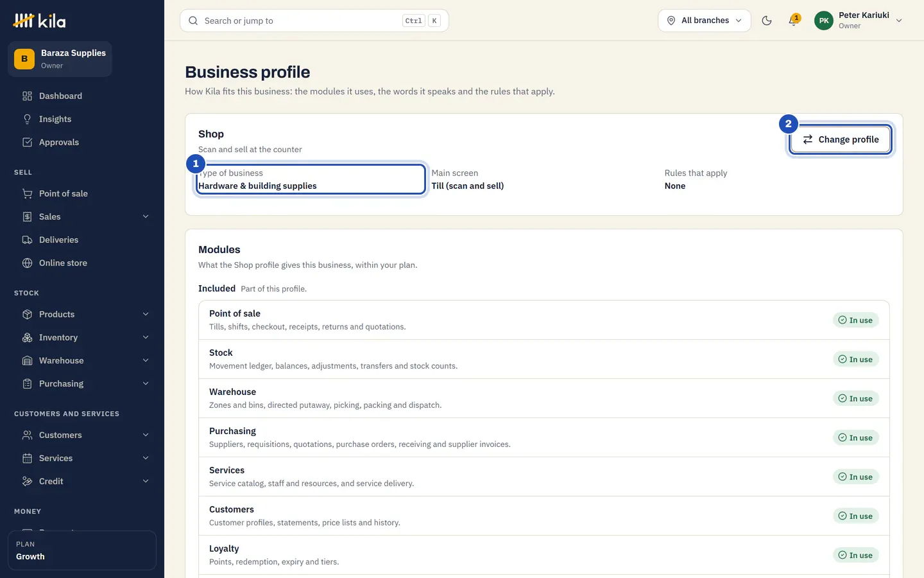This screenshot has height=578, width=924.
Task: Open the Deliveries sidebar item
Action: 82,240
